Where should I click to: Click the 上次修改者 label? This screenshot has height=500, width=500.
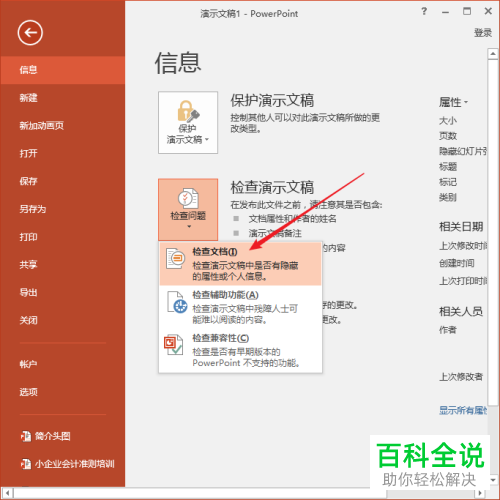(461, 377)
